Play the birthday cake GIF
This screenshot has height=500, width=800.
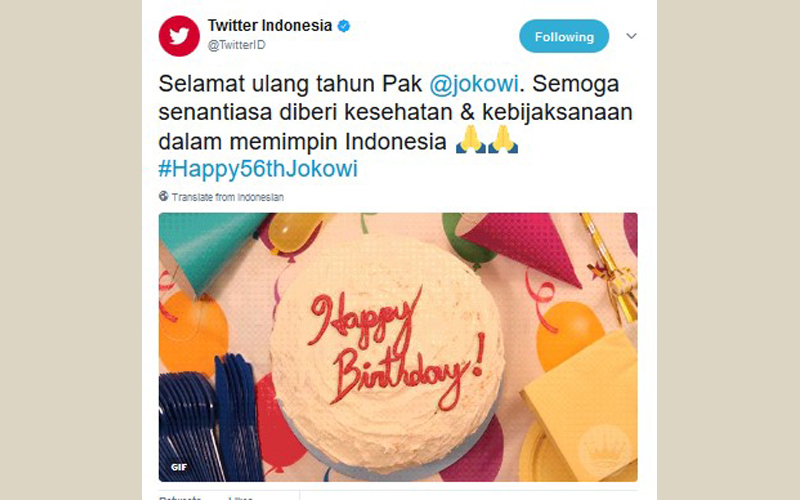(398, 347)
